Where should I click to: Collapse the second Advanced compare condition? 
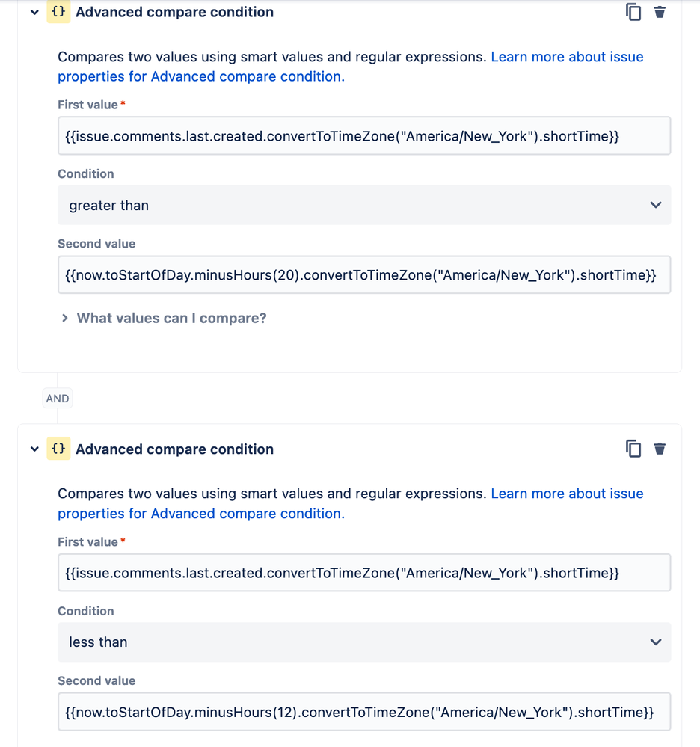(x=34, y=449)
